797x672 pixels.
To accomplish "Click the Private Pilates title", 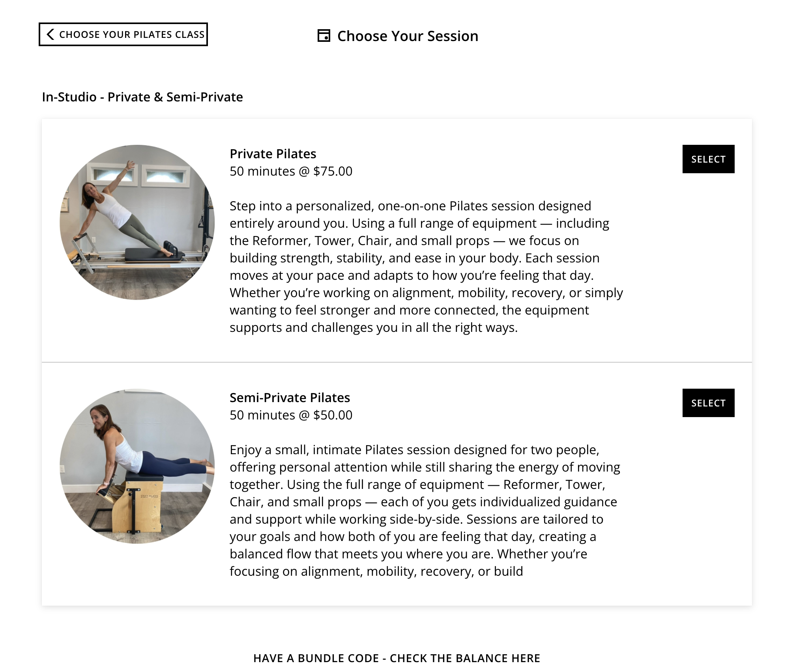I will click(273, 153).
